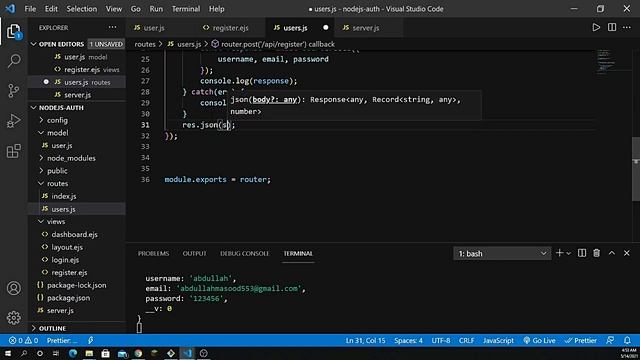The image size is (640, 360).
Task: Click the unsaved dot on users.js tab
Action: point(326,28)
